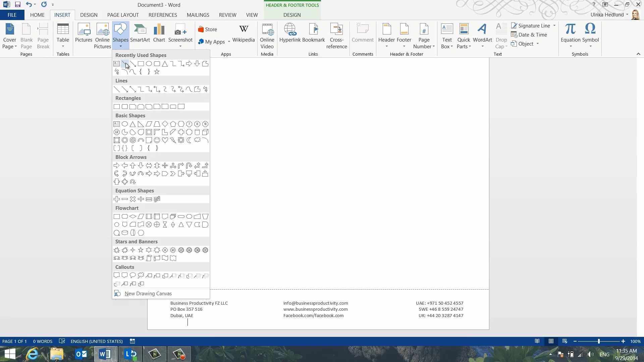Select the heart shape in Basic Shapes
The width and height of the screenshot is (644, 362).
165,140
